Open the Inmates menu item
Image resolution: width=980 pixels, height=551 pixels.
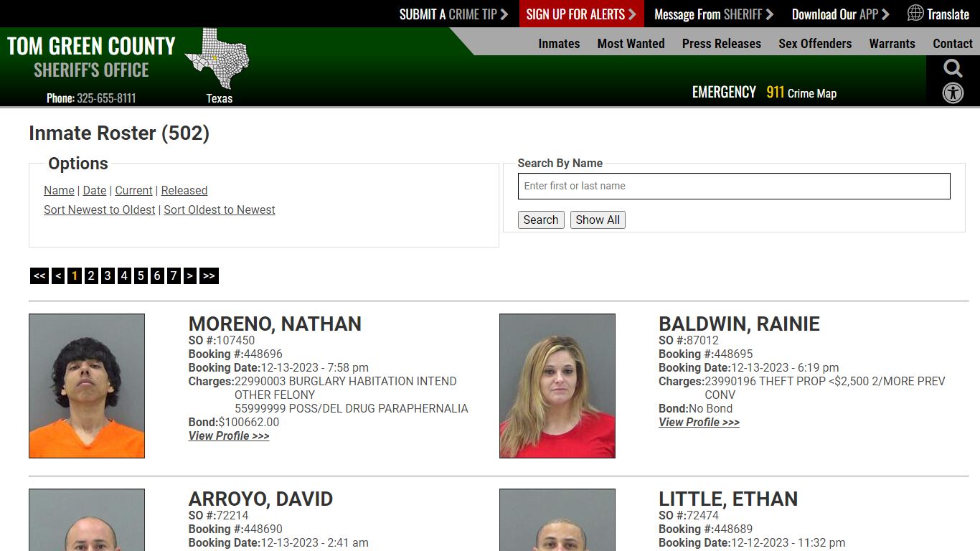click(559, 43)
